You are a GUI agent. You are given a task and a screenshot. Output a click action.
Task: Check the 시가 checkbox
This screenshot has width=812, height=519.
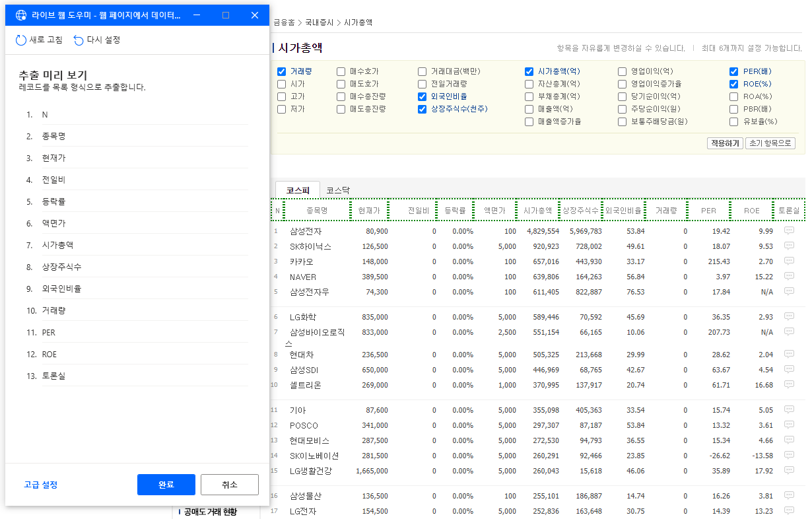(282, 84)
